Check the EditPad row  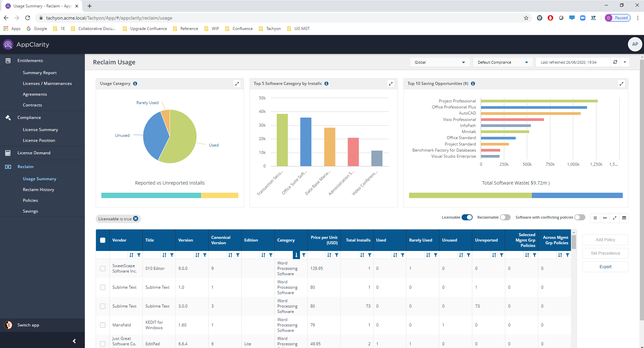point(103,344)
